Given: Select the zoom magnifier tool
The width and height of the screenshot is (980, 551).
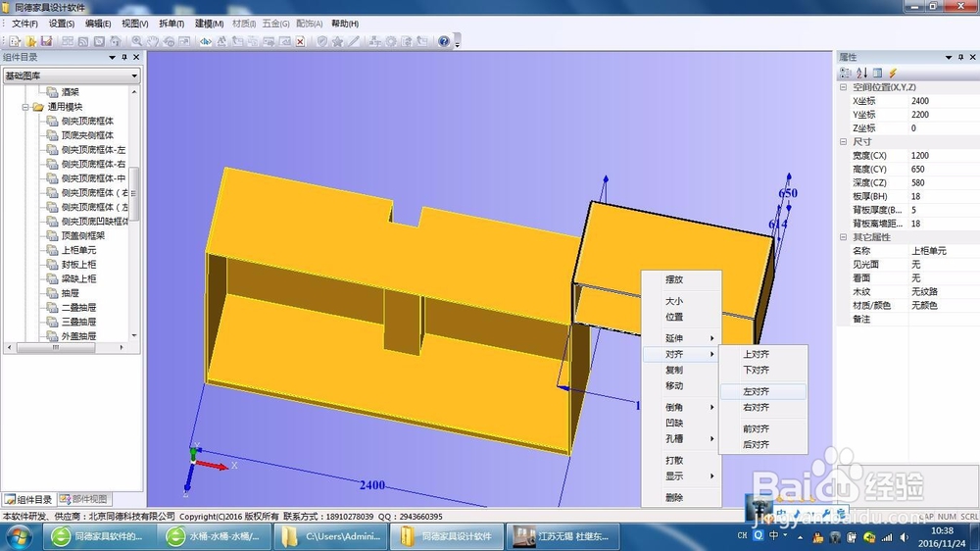Looking at the screenshot, I should tap(137, 41).
